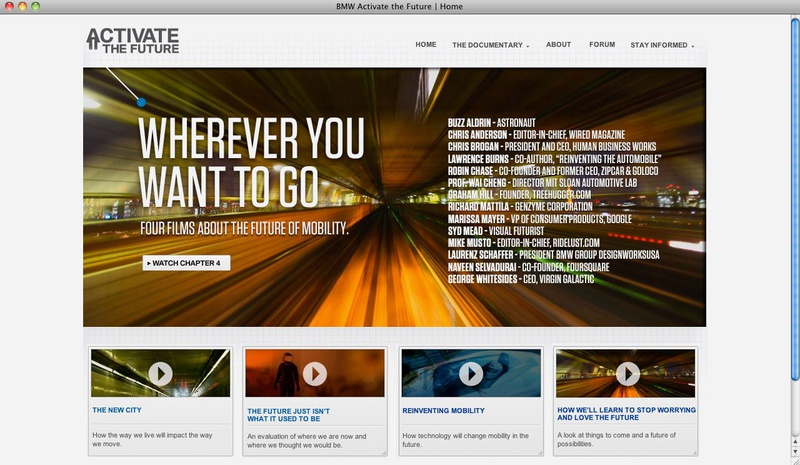Click the window vertical scrollbar thumb
The width and height of the screenshot is (800, 465).
(x=795, y=199)
